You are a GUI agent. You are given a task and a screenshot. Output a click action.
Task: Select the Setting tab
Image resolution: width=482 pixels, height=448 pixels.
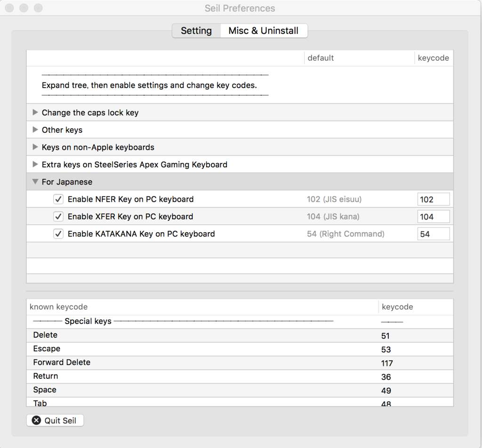point(196,31)
